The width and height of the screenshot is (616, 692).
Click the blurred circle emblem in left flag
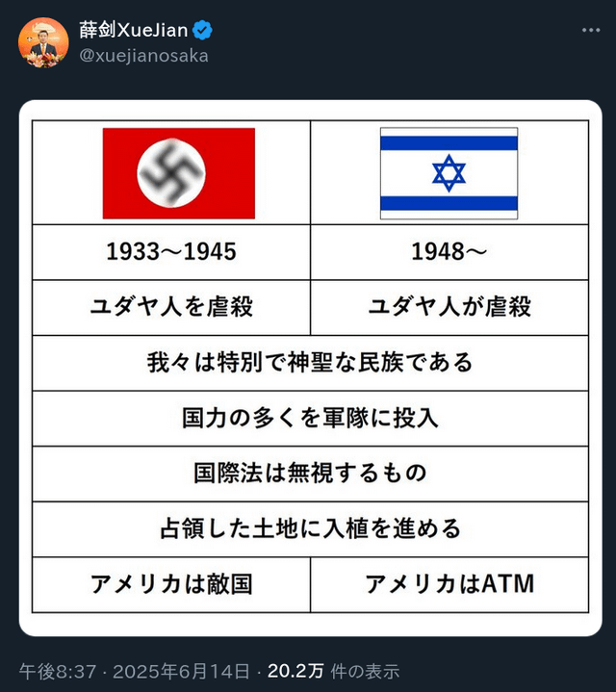[x=171, y=172]
